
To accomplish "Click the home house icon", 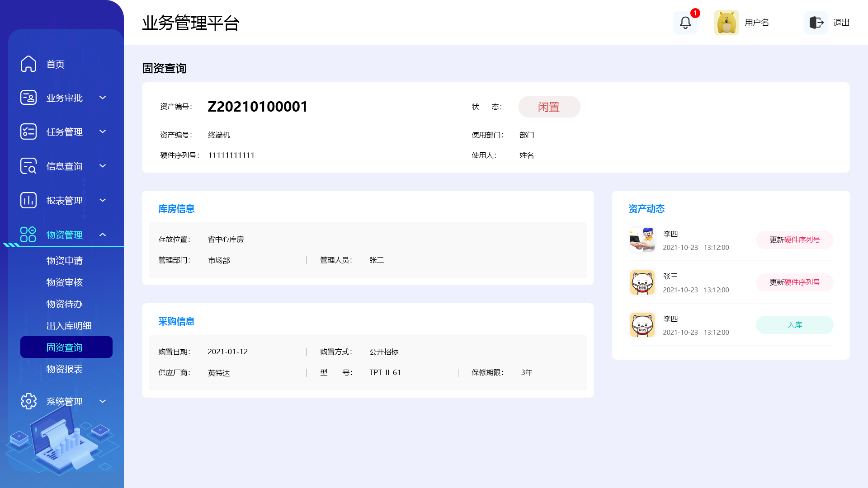I will tap(28, 64).
